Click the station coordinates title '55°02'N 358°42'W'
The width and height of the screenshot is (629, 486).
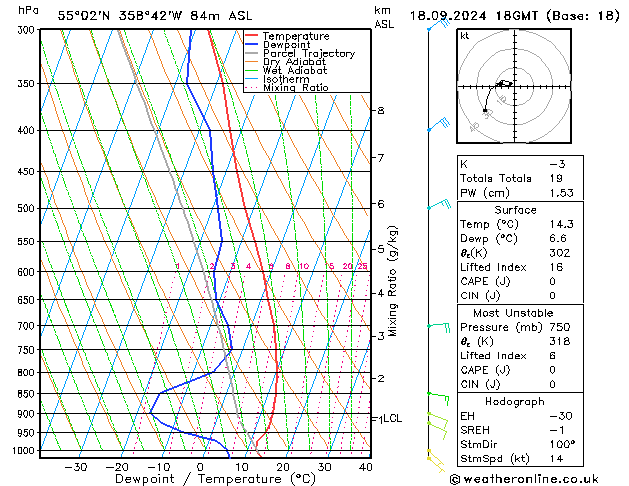[x=120, y=16]
